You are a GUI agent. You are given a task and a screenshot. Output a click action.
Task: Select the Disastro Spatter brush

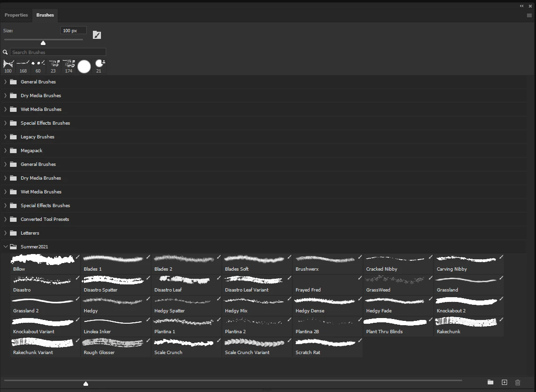click(116, 284)
